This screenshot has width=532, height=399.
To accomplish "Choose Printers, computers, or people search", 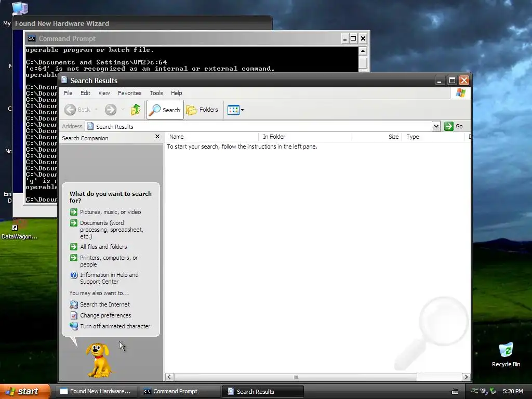I will pyautogui.click(x=109, y=261).
